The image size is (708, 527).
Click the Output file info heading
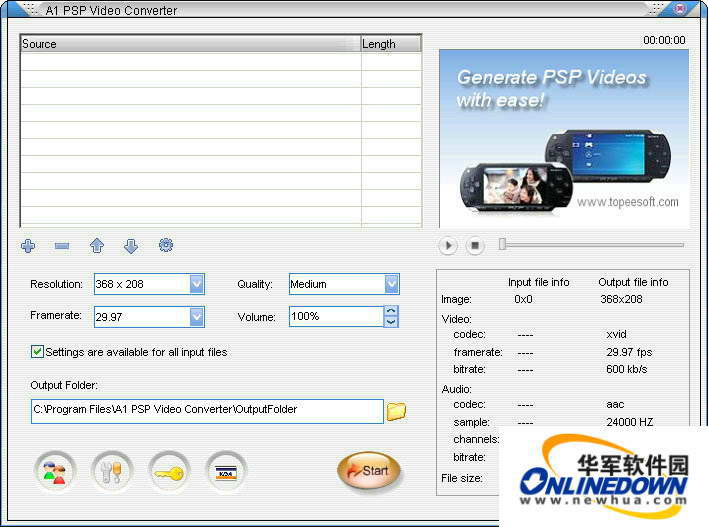(633, 282)
